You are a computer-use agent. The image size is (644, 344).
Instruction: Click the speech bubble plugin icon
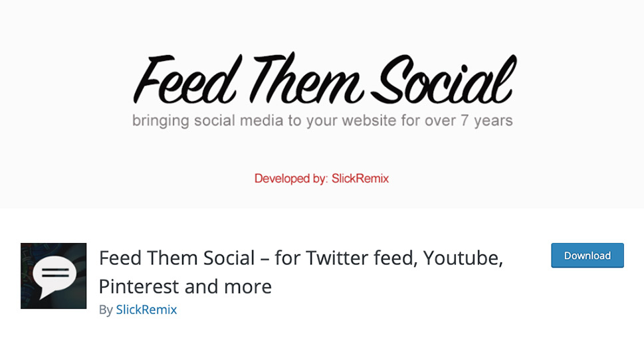[53, 276]
